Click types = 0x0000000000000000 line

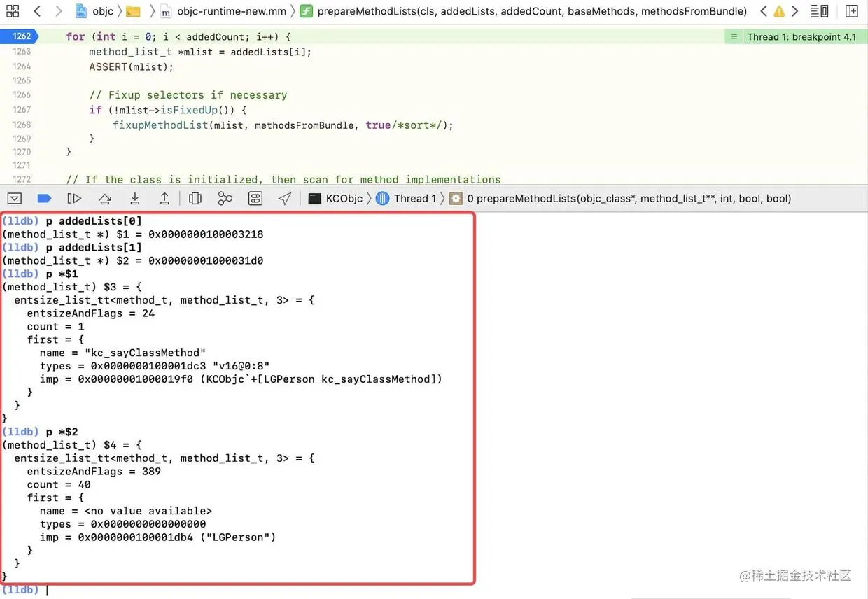[x=122, y=525]
